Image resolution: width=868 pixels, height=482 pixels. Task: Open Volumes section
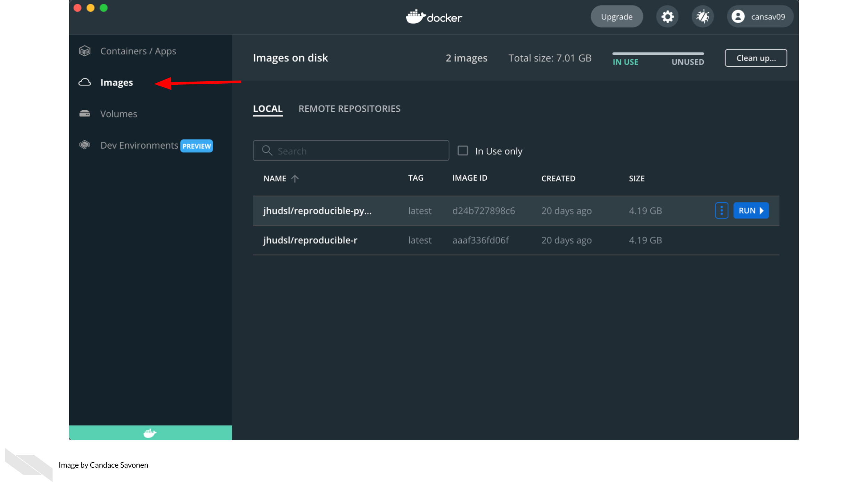click(119, 113)
